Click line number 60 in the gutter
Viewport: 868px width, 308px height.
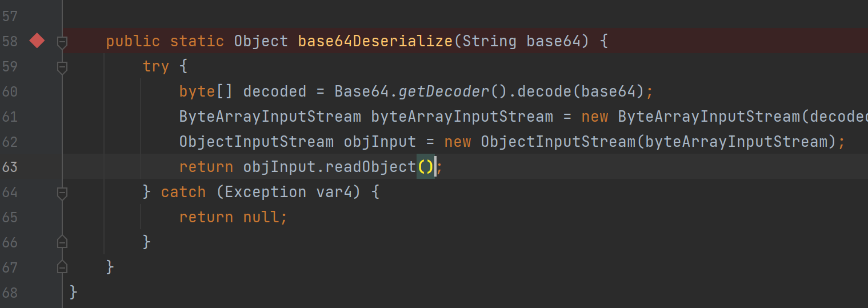(x=10, y=91)
